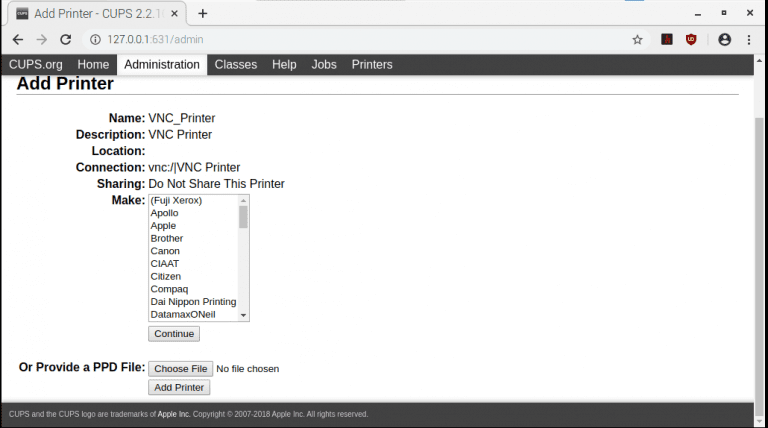768x428 pixels.
Task: Click the site info icon in address bar
Action: [96, 40]
